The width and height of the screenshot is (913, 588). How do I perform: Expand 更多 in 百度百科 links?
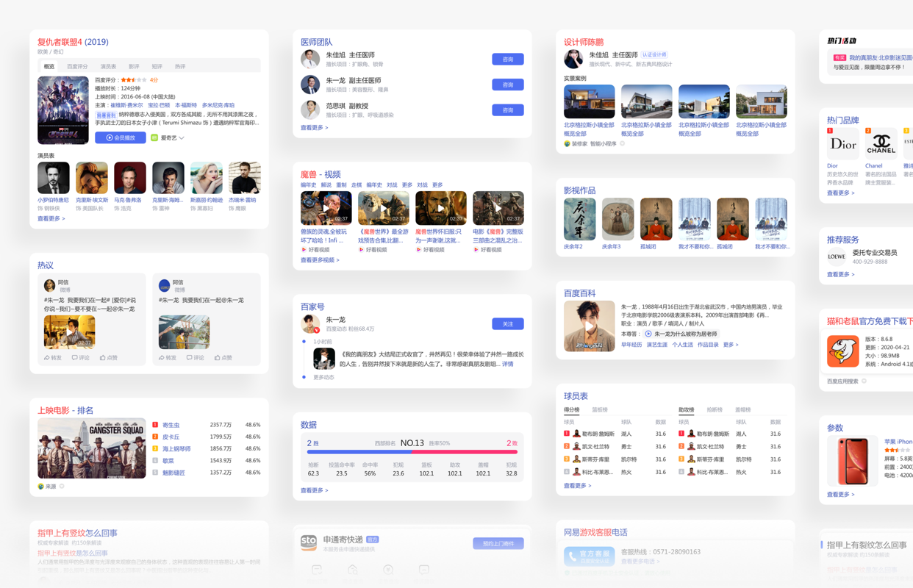[731, 345]
